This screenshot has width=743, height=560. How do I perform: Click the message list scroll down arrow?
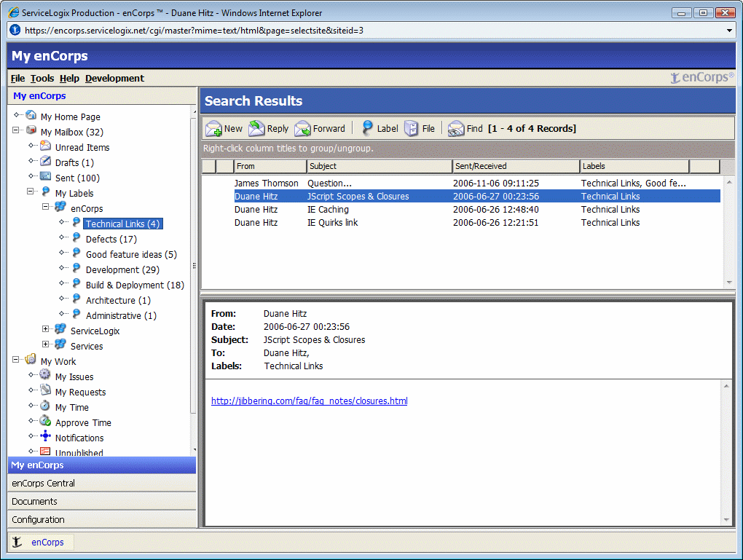pos(728,283)
